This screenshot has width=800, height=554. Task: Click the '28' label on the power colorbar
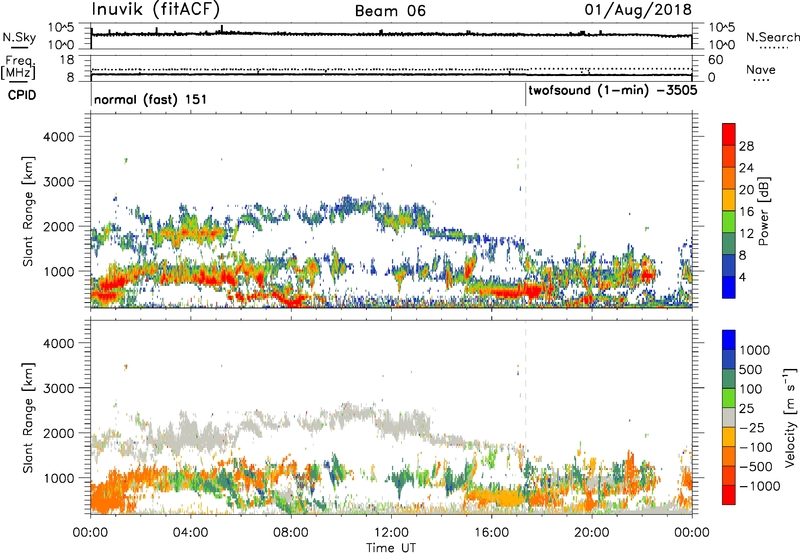coord(746,146)
